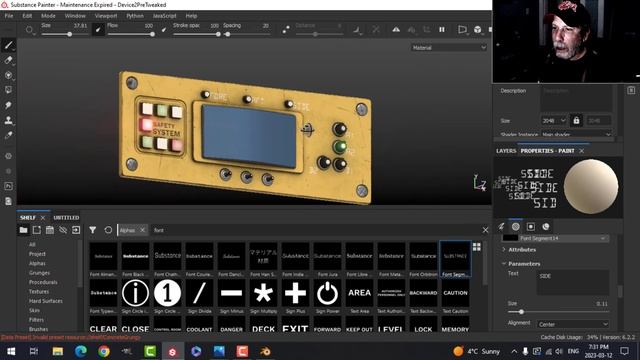Click the shelf search field with 'font'
Viewport: 640px width, 360px height.
(316, 230)
